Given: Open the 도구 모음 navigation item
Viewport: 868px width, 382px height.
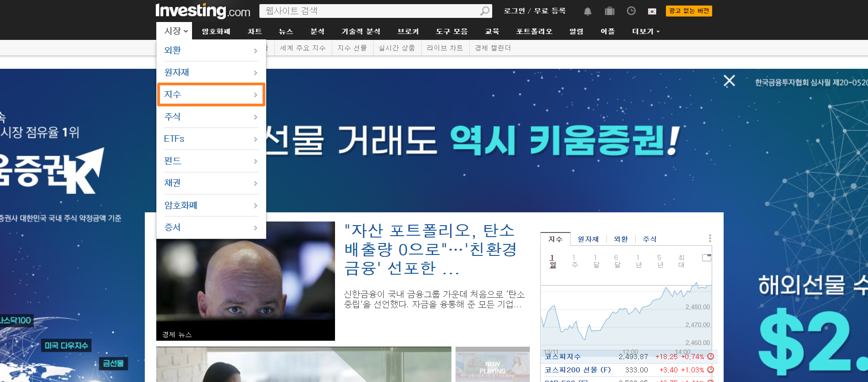Looking at the screenshot, I should (452, 31).
